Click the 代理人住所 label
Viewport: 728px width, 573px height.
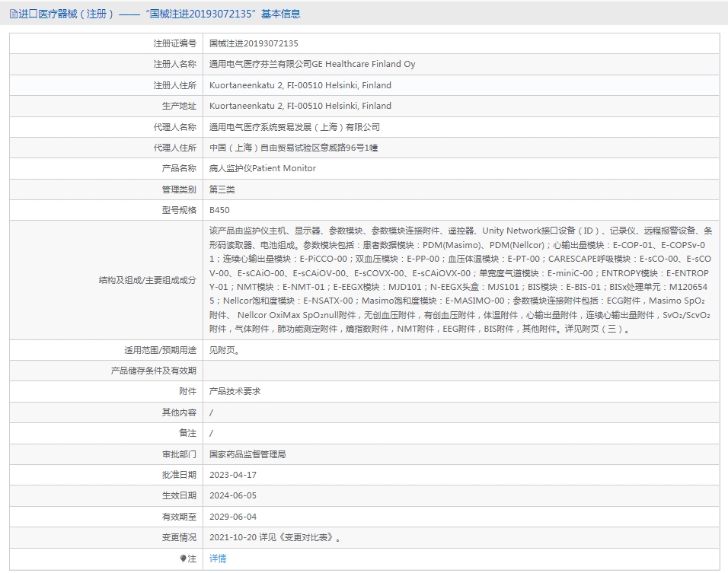coord(175,148)
